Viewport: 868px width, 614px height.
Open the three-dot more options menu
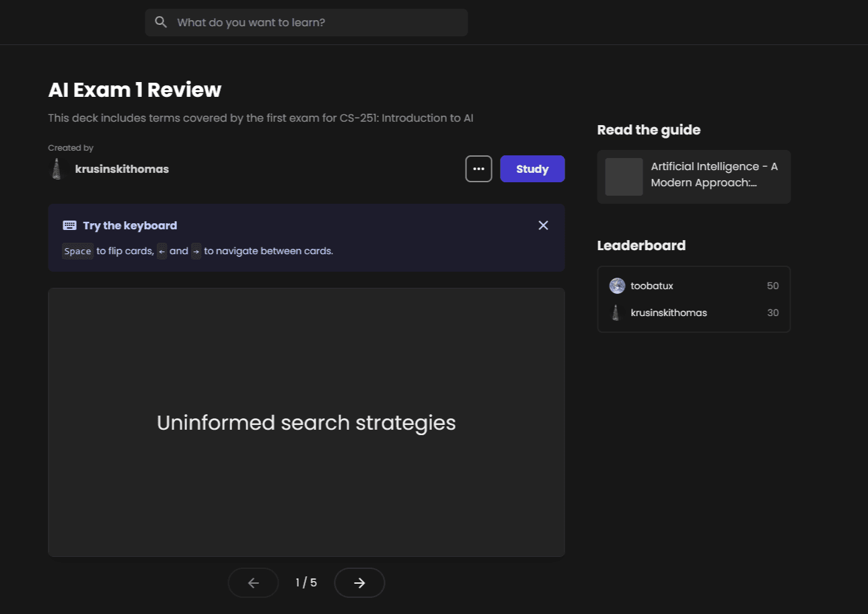478,169
